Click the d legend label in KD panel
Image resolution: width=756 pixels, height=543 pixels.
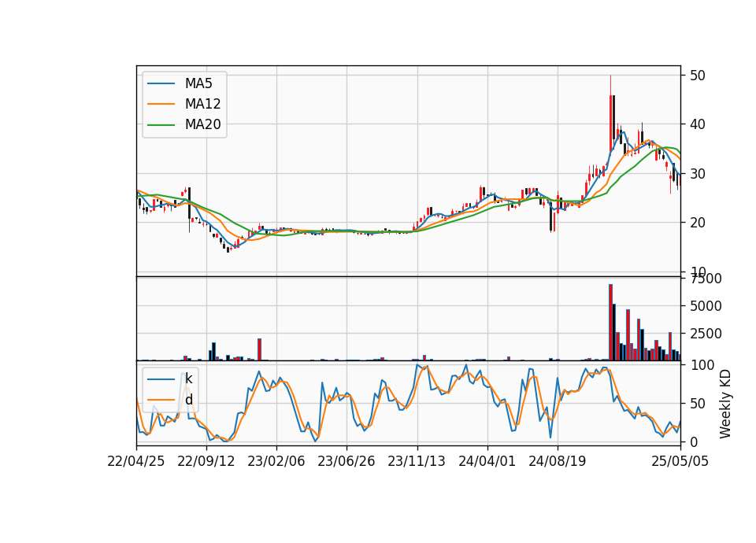point(188,400)
